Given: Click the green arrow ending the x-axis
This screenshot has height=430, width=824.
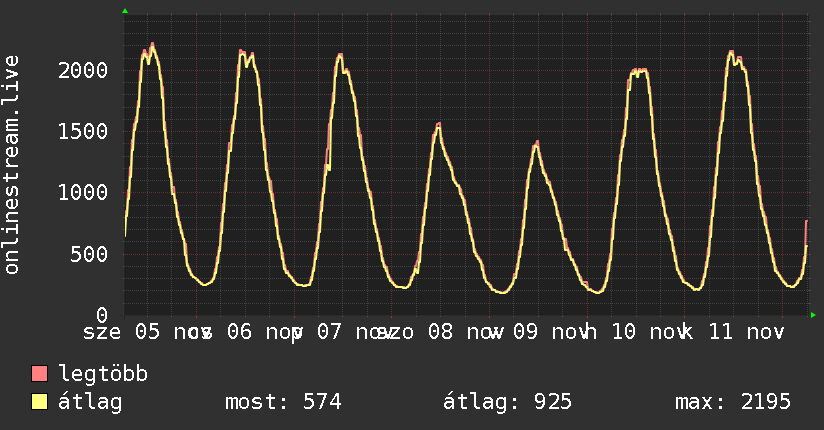Looking at the screenshot, I should 813,315.
